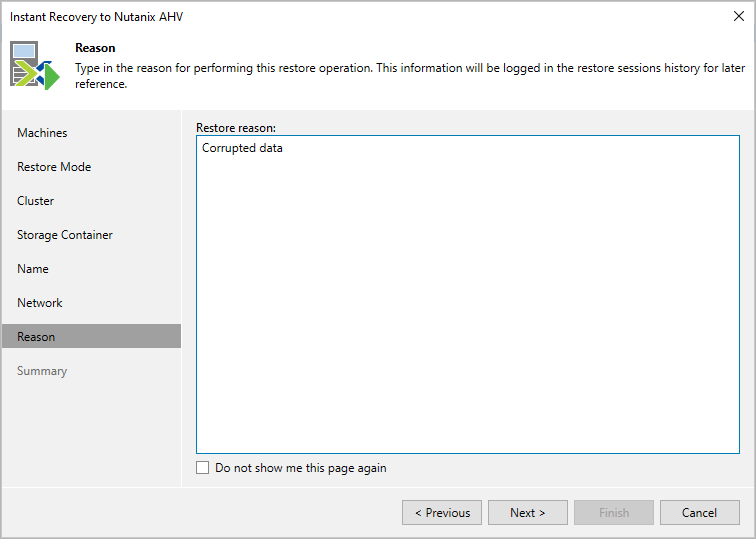The height and width of the screenshot is (539, 756).
Task: Select the Reason step in sidebar
Action: pyautogui.click(x=36, y=337)
